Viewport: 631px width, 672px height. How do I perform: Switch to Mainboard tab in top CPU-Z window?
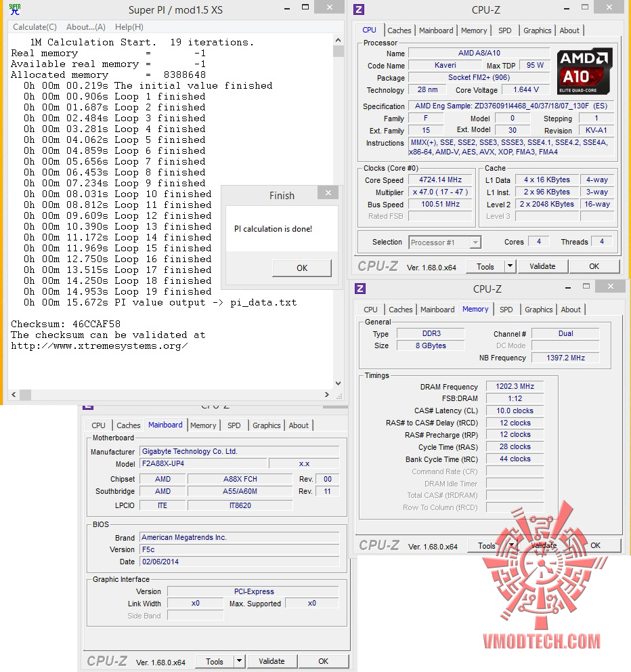point(436,30)
